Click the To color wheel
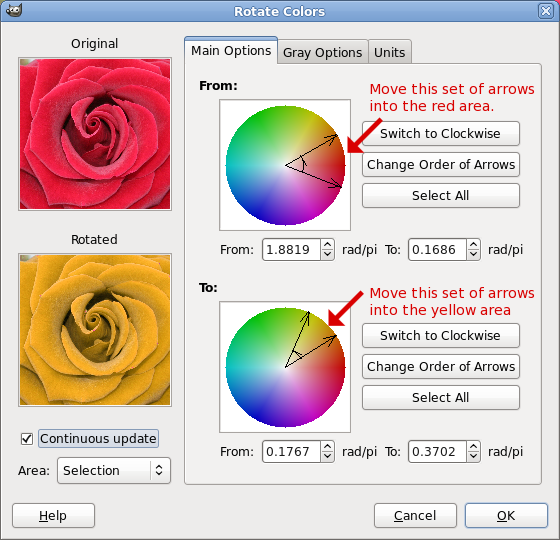560x540 pixels. point(285,367)
